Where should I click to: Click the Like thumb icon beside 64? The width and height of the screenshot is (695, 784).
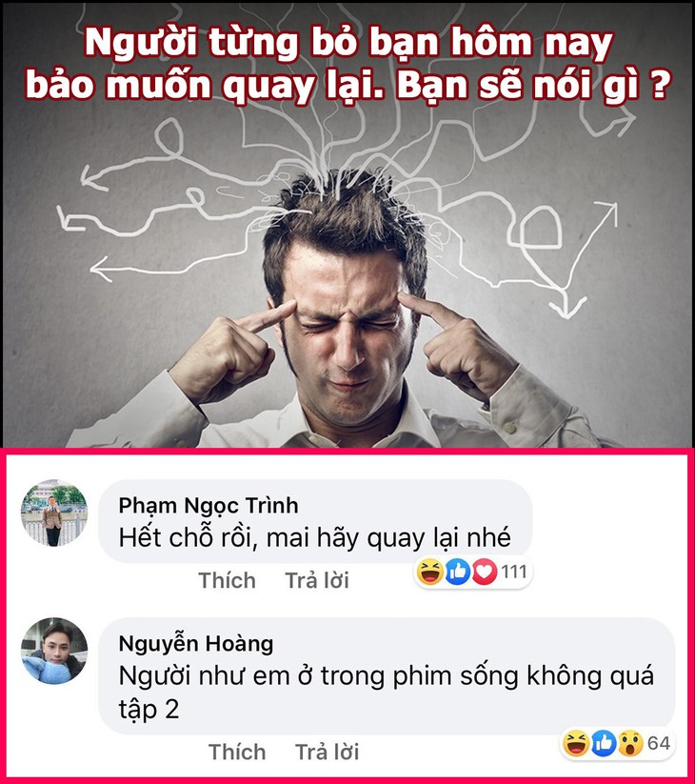point(604,743)
